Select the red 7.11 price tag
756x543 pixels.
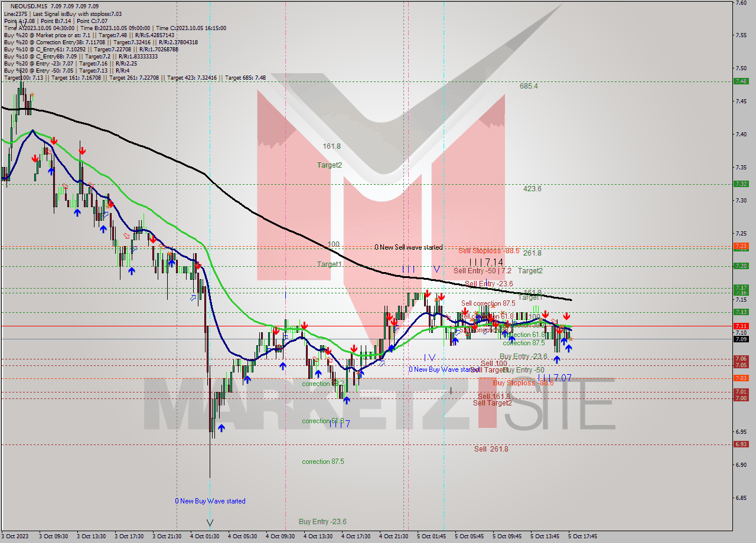click(741, 326)
